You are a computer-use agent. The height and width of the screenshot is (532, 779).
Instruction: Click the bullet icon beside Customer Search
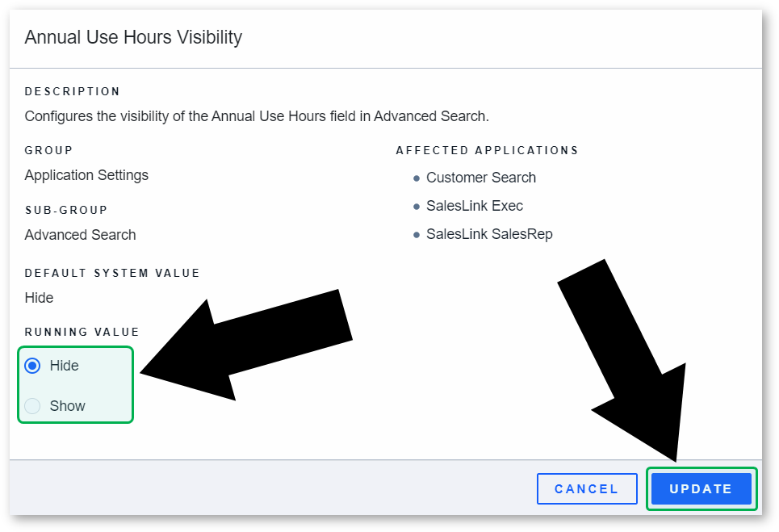pos(417,178)
